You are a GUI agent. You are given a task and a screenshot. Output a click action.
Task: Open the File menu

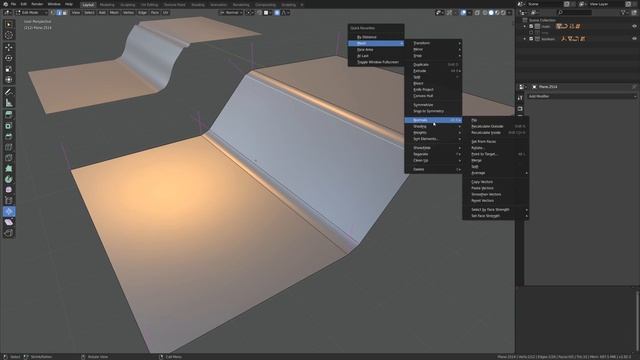pyautogui.click(x=13, y=4)
